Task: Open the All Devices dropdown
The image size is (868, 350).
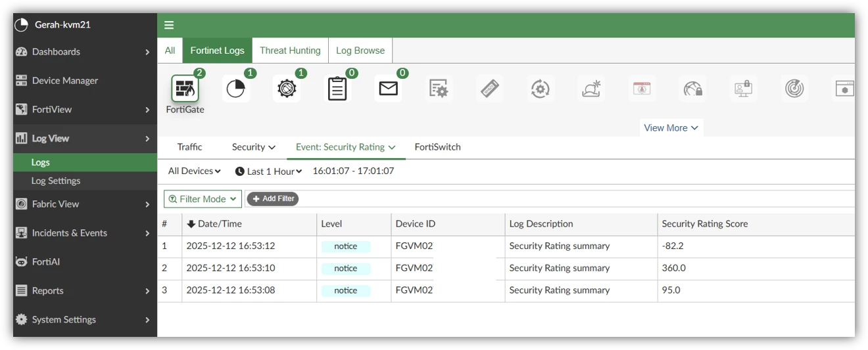Action: pos(195,171)
